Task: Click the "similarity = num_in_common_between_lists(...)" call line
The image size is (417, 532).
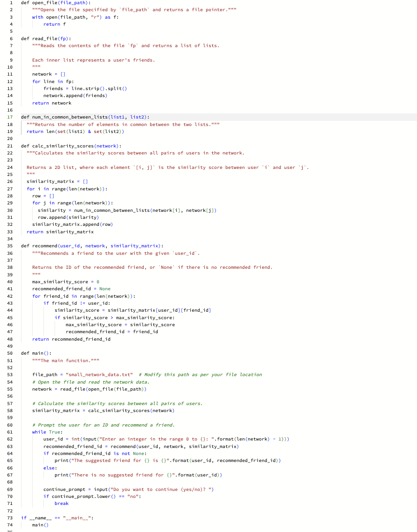Action: point(127,210)
